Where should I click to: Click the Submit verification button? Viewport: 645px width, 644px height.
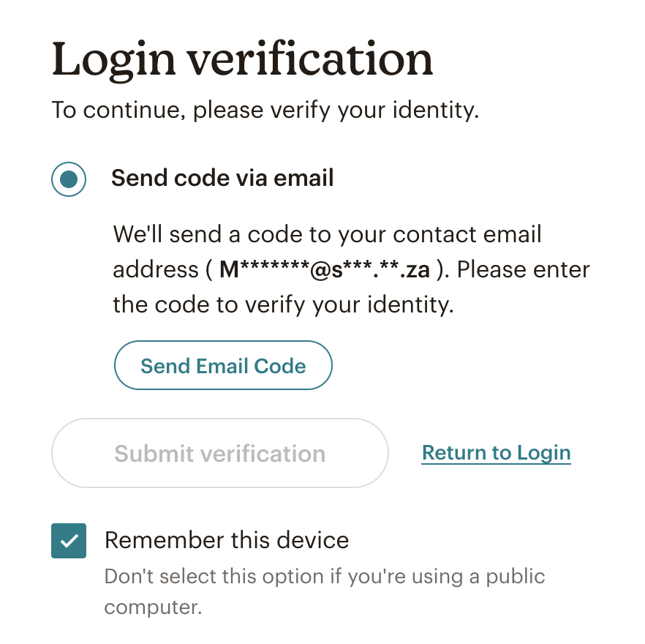[219, 453]
